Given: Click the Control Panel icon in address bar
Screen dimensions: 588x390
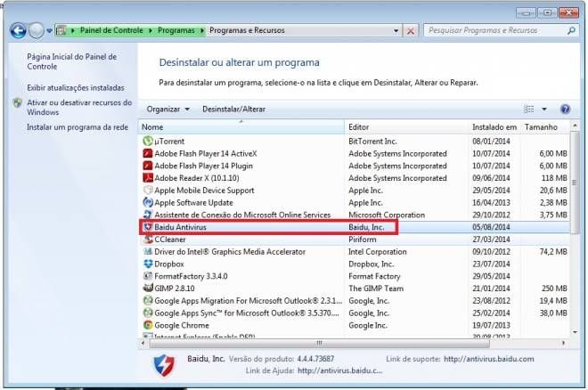Looking at the screenshot, I should click(x=61, y=30).
